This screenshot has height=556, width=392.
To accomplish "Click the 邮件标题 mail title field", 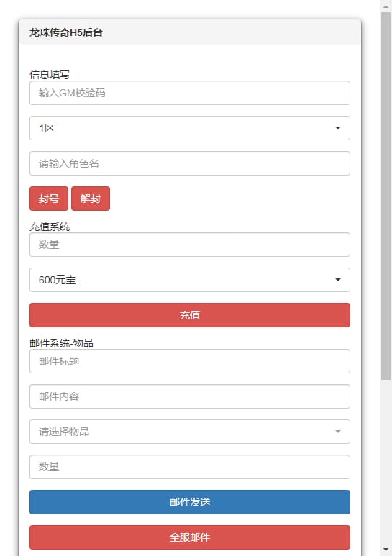I will pyautogui.click(x=190, y=361).
